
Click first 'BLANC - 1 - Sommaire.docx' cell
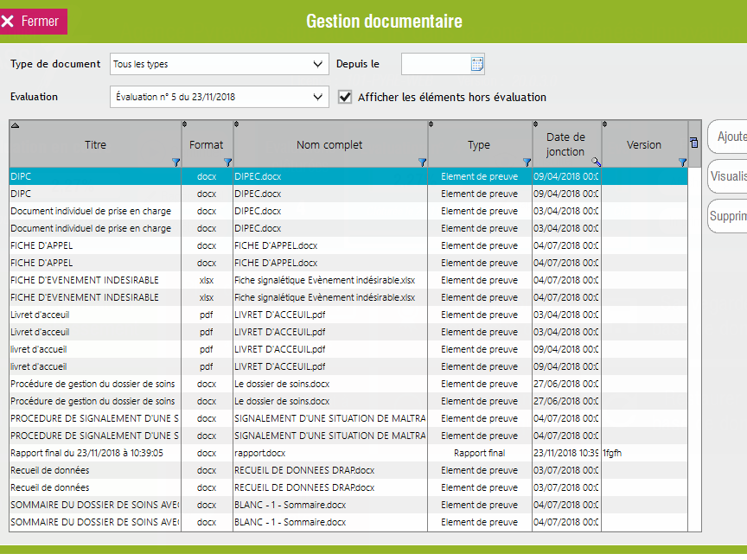point(330,505)
